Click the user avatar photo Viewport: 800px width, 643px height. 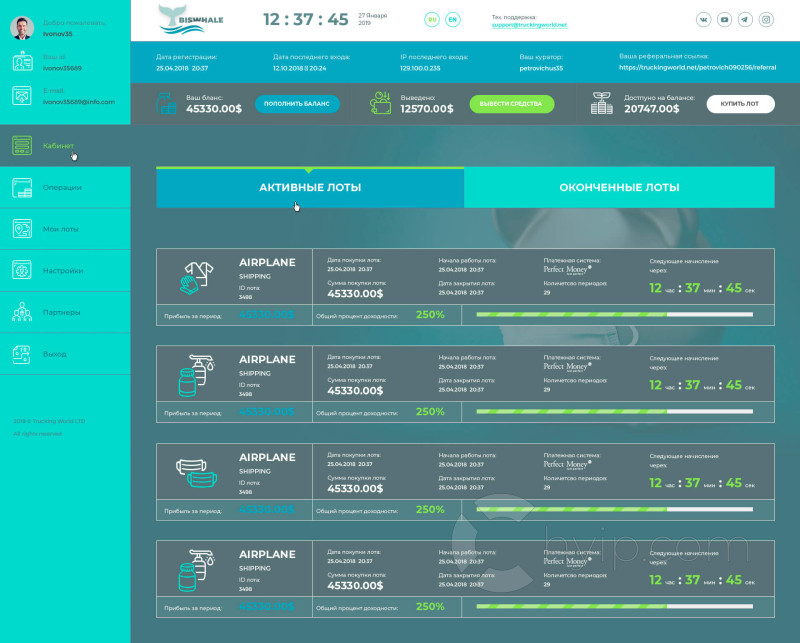[22, 28]
